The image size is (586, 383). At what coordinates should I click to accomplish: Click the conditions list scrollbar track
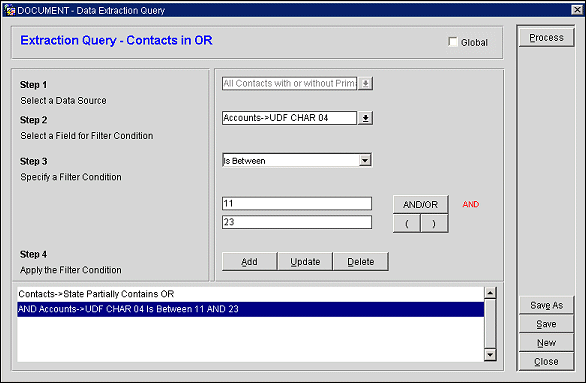(x=490, y=324)
